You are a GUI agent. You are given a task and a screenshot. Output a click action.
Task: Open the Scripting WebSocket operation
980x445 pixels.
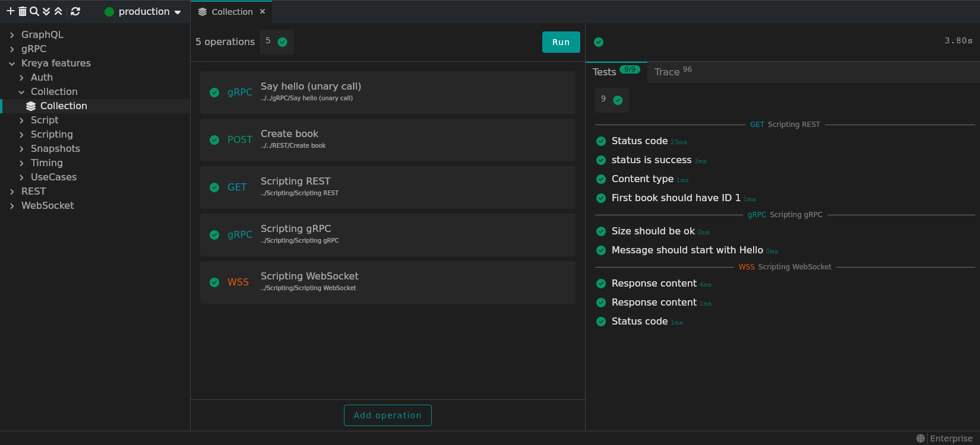pos(387,282)
